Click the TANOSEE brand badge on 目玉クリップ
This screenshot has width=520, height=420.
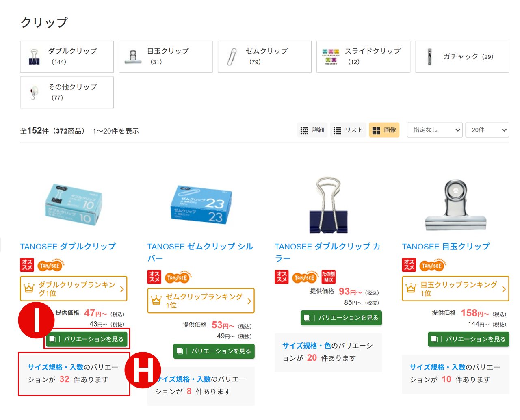433,265
